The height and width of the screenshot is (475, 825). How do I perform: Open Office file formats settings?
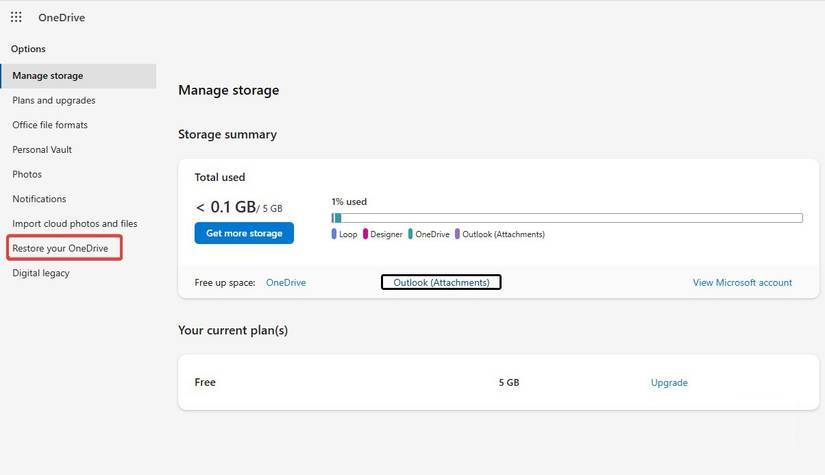(x=50, y=125)
